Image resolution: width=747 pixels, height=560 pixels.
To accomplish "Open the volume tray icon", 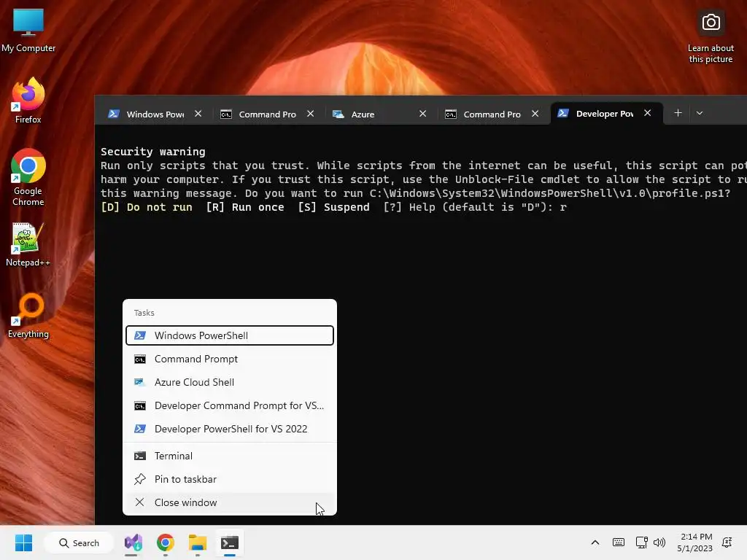I will (x=659, y=542).
